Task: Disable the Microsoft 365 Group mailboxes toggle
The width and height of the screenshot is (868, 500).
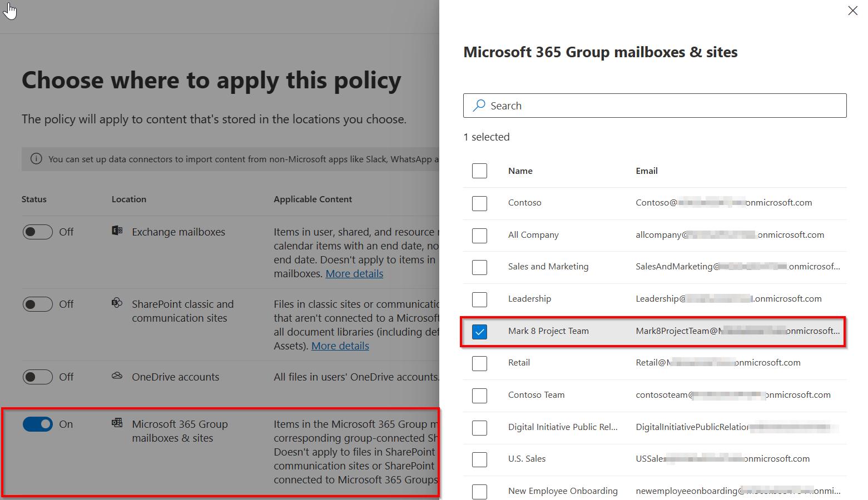Action: pos(37,424)
